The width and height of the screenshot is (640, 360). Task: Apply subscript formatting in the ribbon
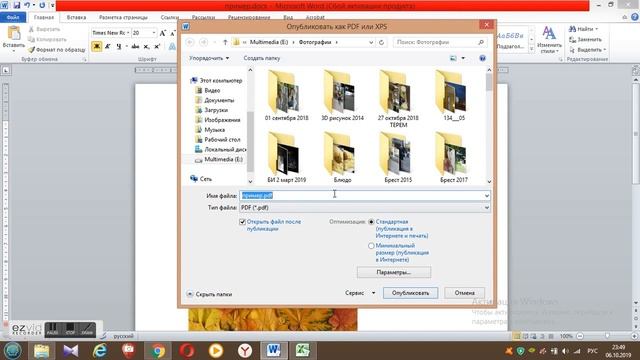click(x=146, y=47)
